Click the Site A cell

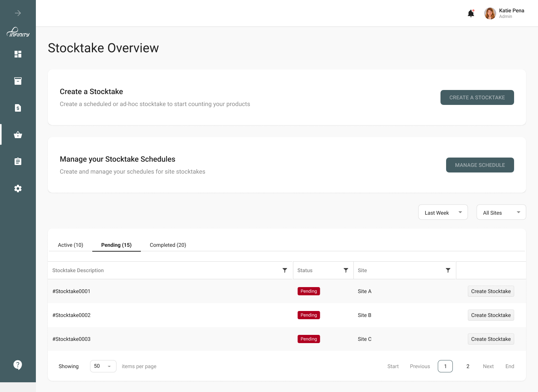365,291
